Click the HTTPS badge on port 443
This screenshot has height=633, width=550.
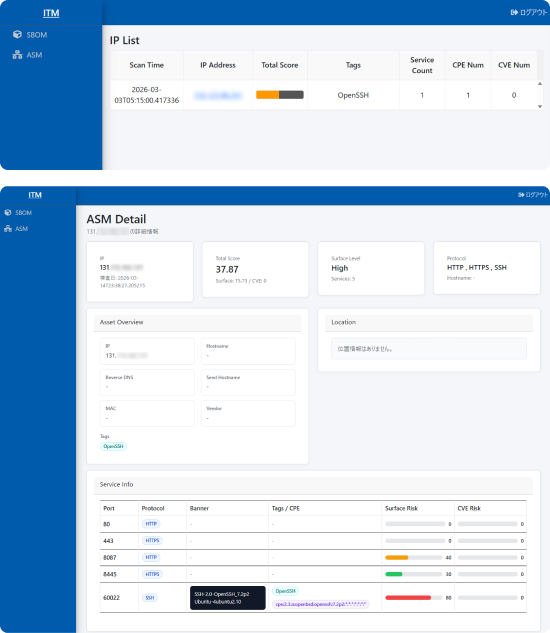coord(152,541)
